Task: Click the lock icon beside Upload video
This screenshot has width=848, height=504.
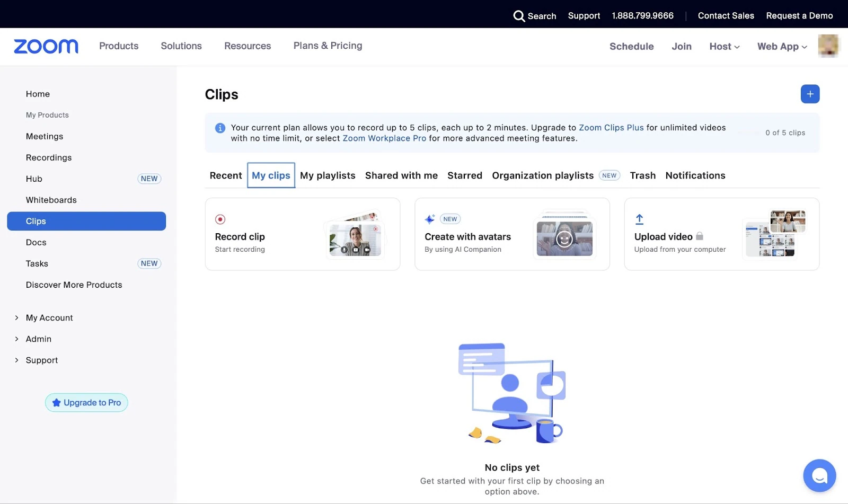Action: (700, 236)
